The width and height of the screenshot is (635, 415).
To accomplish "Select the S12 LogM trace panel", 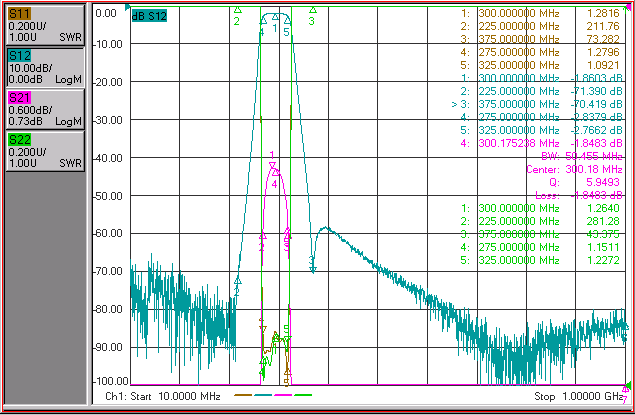I will coord(45,67).
